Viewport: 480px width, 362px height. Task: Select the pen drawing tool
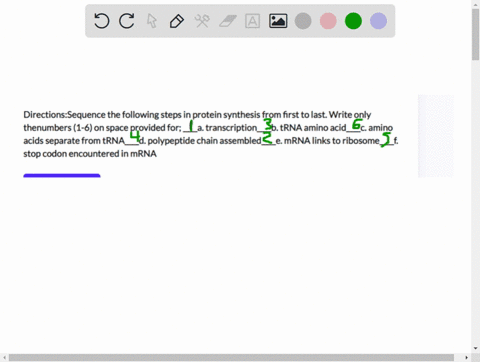(177, 21)
